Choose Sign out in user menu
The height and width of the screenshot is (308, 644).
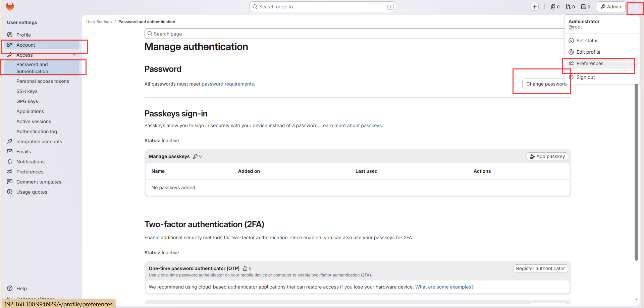[602, 77]
